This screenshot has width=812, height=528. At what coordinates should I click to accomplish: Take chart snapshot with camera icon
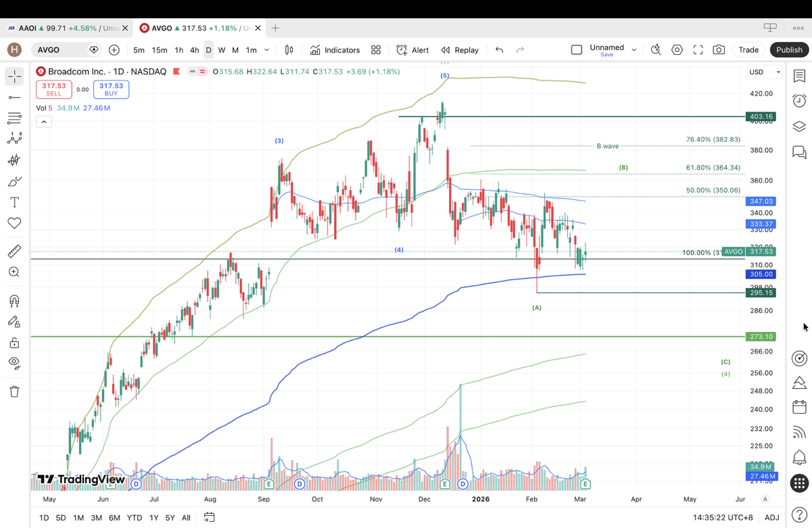click(719, 50)
